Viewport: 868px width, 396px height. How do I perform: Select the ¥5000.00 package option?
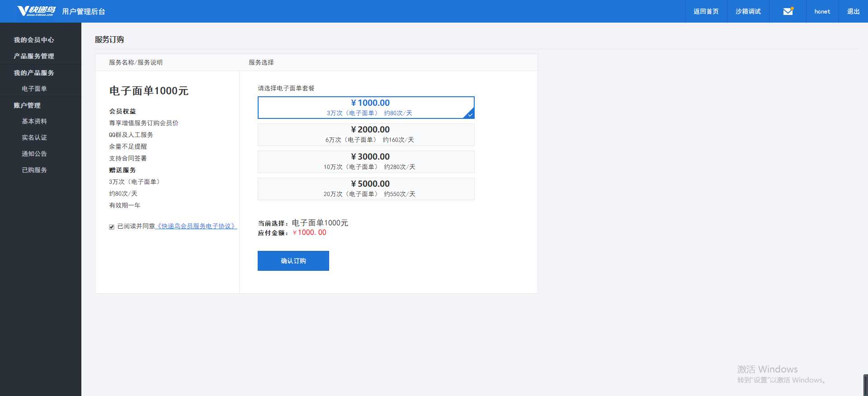tap(366, 189)
